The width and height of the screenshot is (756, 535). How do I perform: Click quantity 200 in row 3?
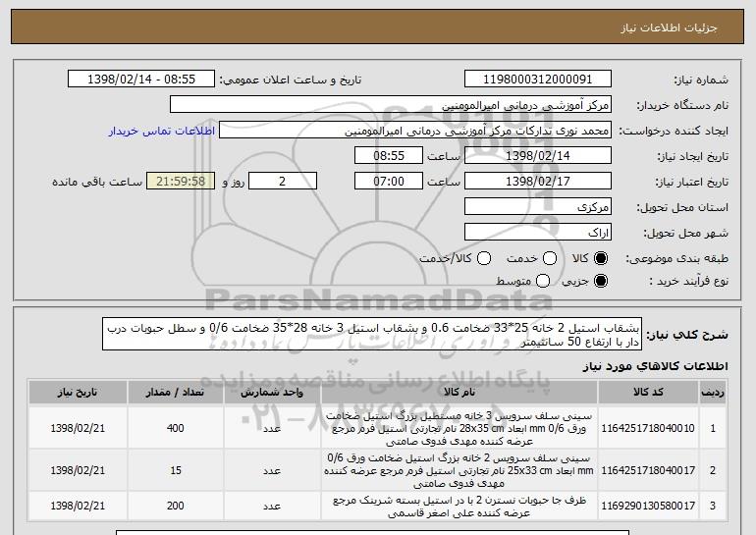176,506
